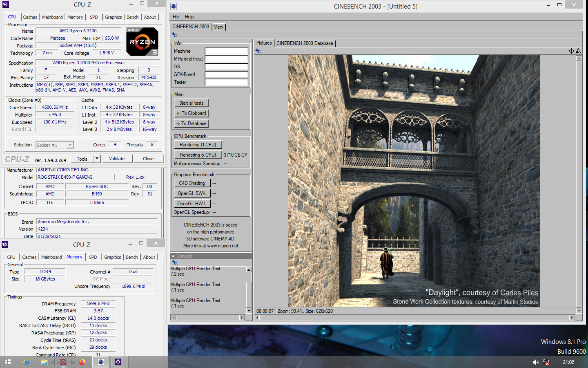Select the four-arrow move icon above picture

coord(571,51)
